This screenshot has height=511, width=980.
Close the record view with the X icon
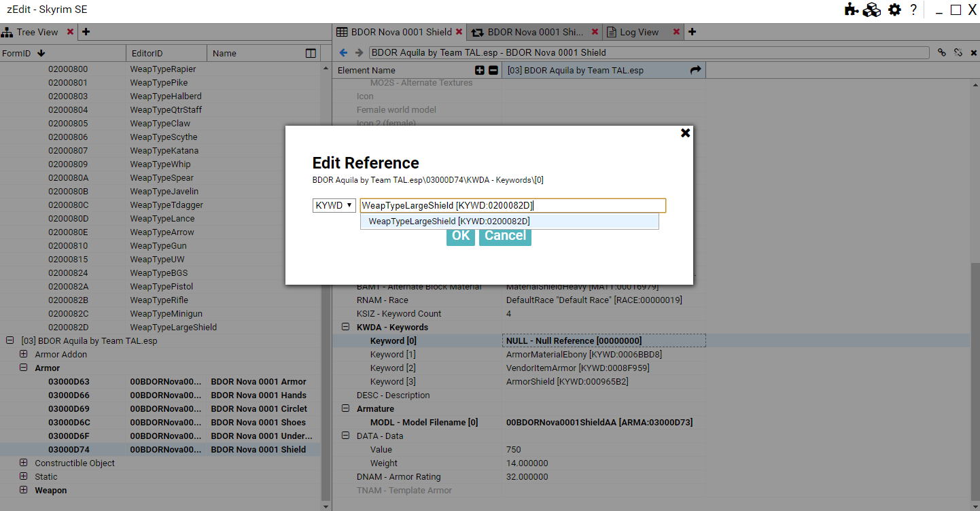pyautogui.click(x=974, y=52)
